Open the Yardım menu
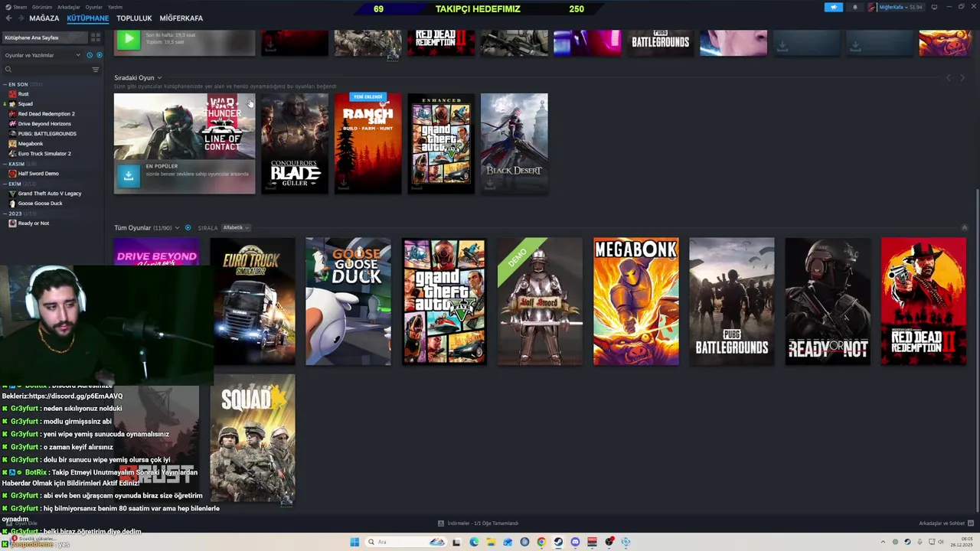 coord(115,7)
